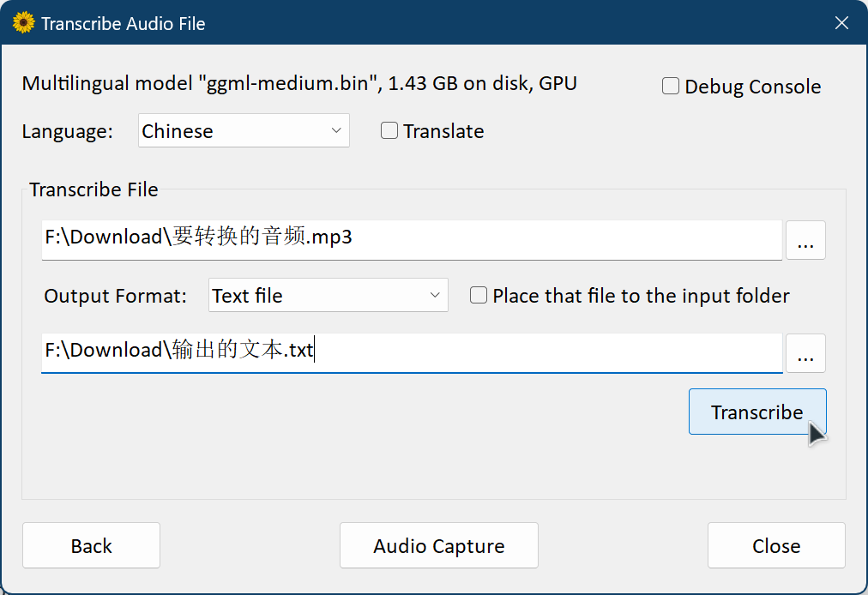Click the ggml-medium.bin model info text

coord(298,83)
